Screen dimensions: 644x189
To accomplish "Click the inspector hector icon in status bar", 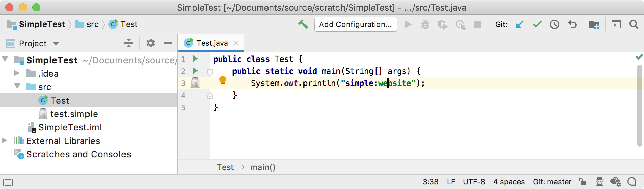I will coord(600,182).
